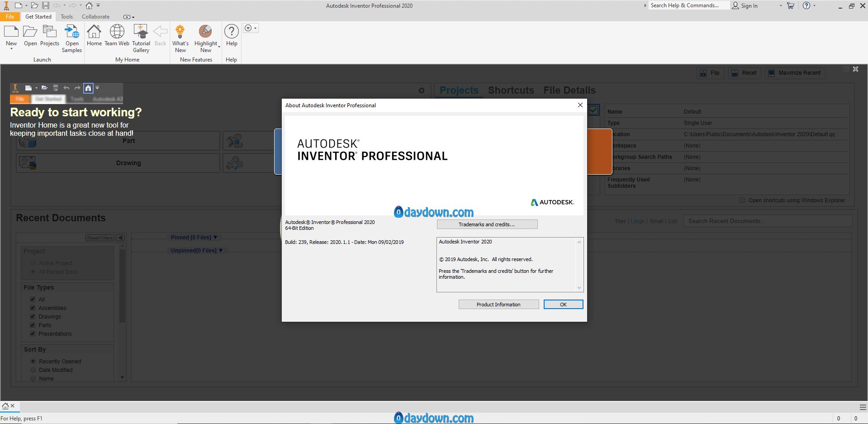The width and height of the screenshot is (868, 424).
Task: Click the title bar help icon
Action: (x=806, y=5)
